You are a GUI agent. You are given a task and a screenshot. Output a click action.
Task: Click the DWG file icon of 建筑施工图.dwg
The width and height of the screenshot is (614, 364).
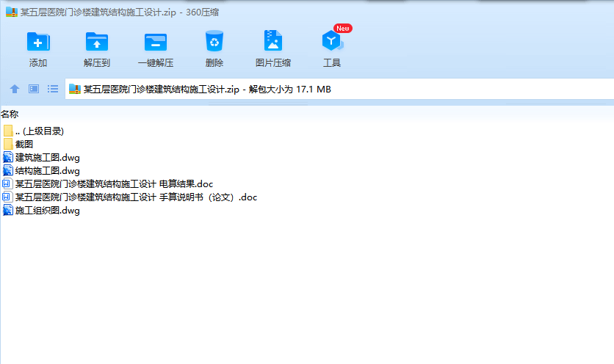pos(8,157)
